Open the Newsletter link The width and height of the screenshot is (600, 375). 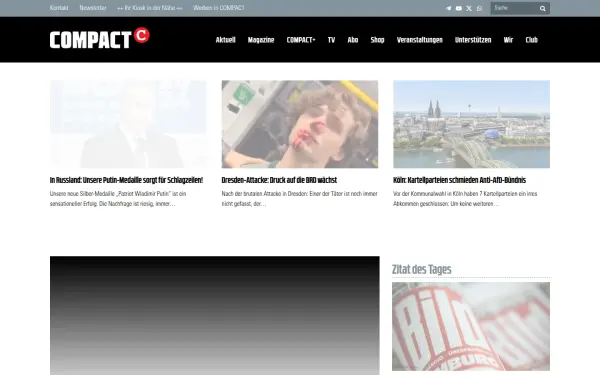[x=93, y=8]
